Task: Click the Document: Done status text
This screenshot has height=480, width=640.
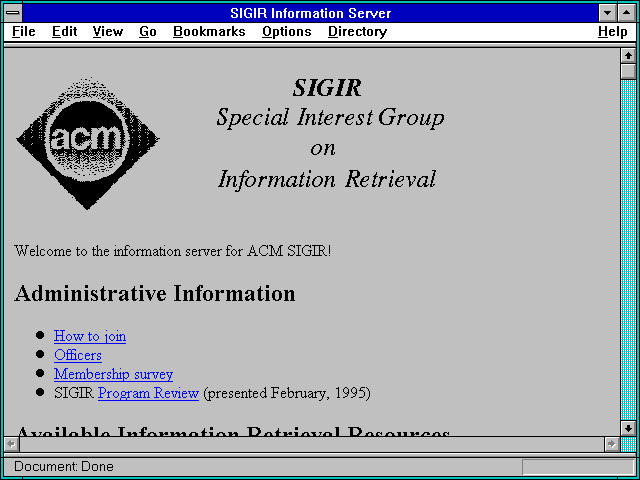Action: (x=64, y=466)
